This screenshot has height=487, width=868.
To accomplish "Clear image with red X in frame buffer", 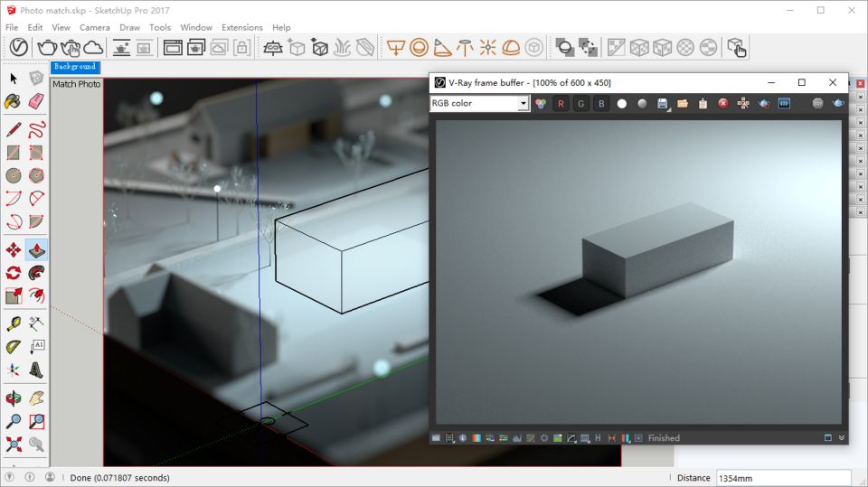I will (x=723, y=104).
